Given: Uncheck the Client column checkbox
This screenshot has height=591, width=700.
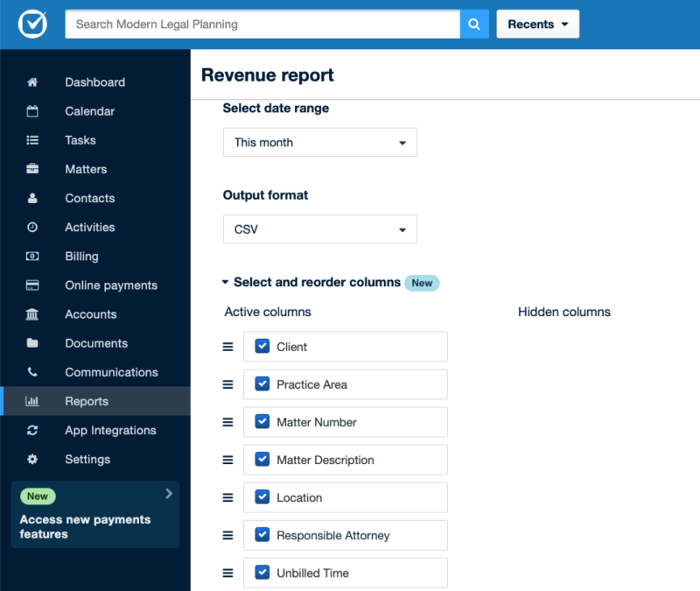Looking at the screenshot, I should point(262,346).
